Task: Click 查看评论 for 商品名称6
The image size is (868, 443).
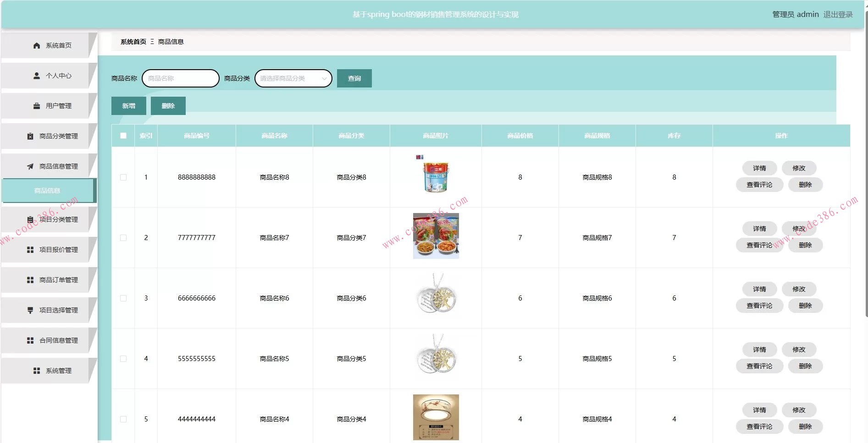Action: [760, 306]
